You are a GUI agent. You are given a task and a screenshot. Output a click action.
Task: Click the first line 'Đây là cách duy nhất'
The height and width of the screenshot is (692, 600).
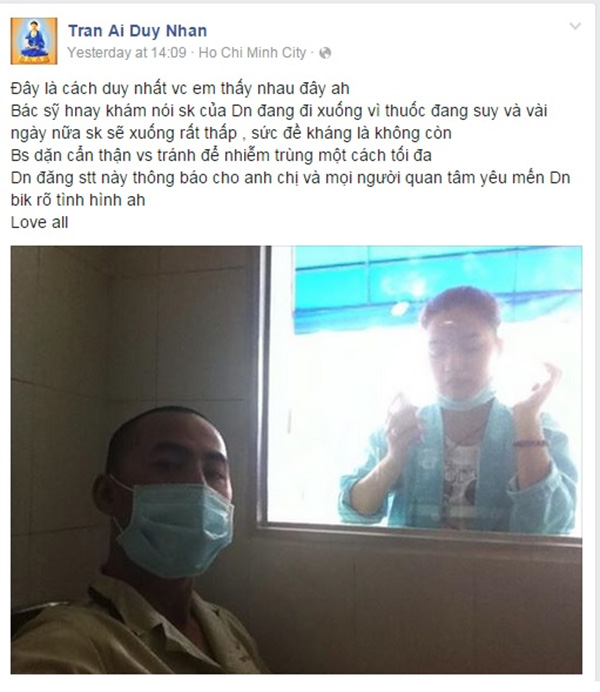tap(180, 89)
